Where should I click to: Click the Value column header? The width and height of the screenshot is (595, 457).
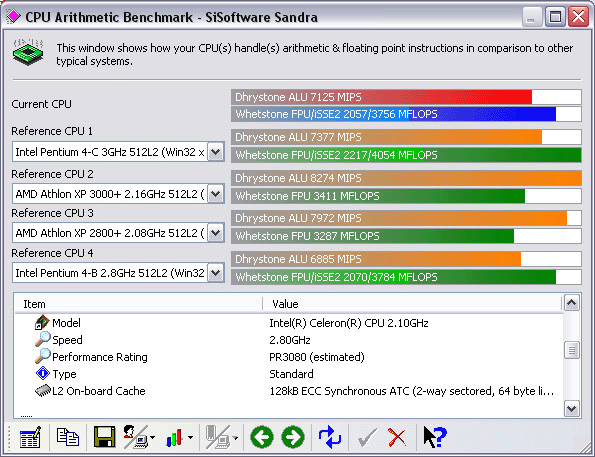tap(412, 304)
